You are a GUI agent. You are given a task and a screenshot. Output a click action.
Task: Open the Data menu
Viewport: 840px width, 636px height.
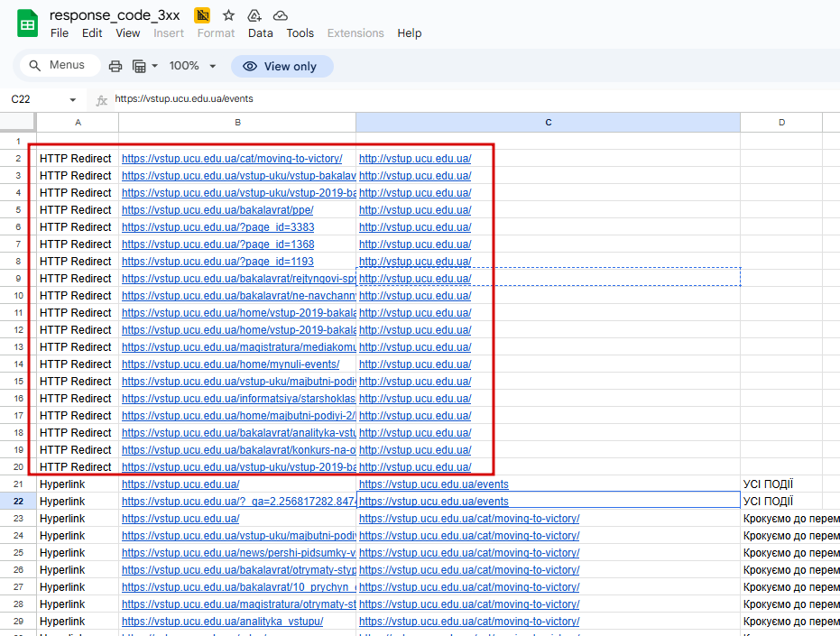(261, 33)
